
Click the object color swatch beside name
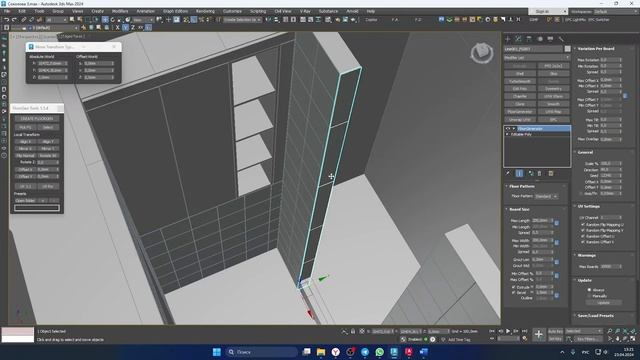(567, 49)
